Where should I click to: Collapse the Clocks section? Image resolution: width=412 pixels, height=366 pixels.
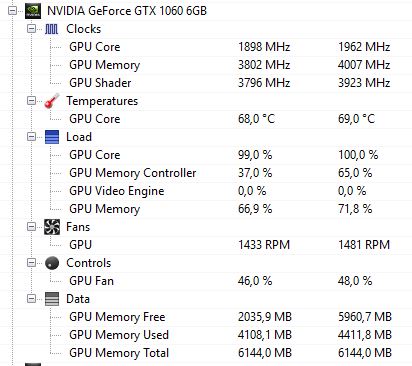tap(31, 29)
